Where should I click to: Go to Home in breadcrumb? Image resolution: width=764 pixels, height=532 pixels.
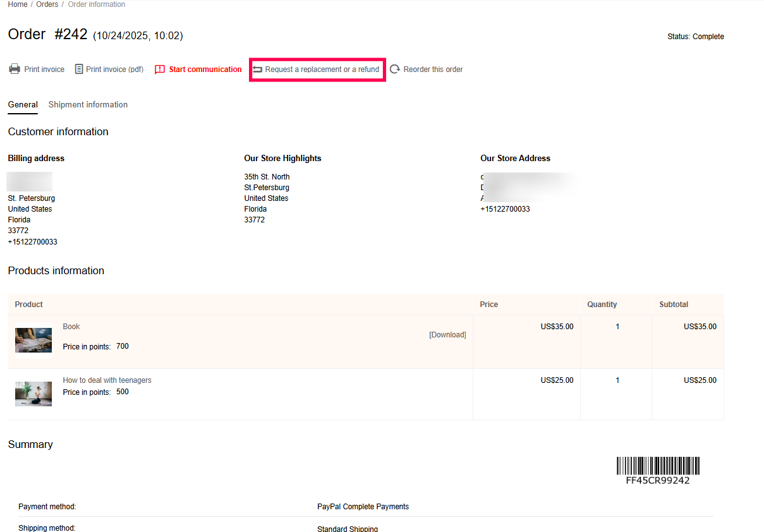pyautogui.click(x=18, y=4)
